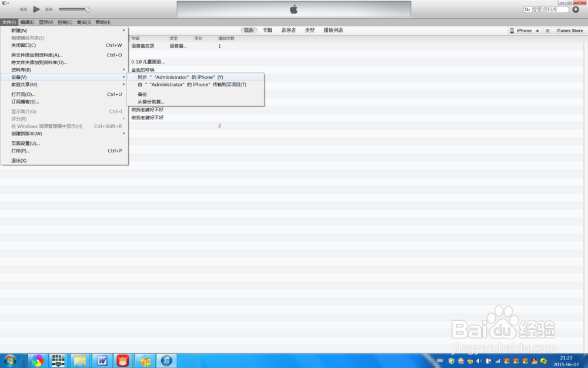
Task: Choose 关闭窗口(C) menu entry
Action: click(65, 45)
